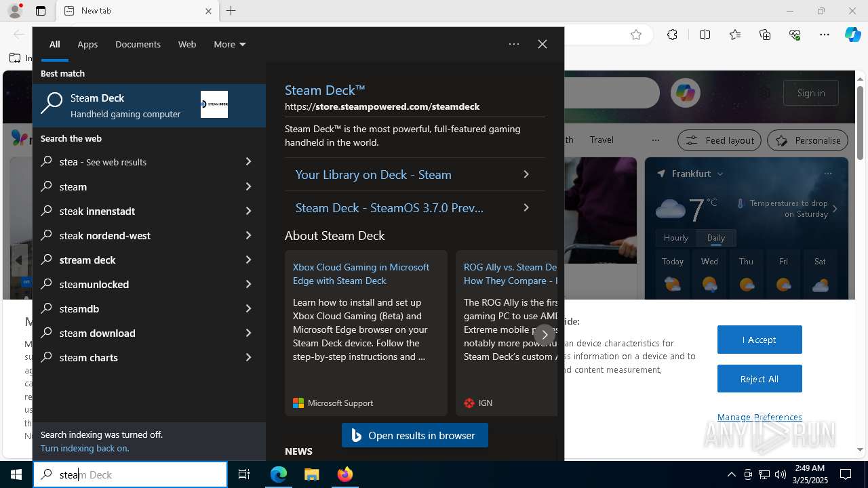Open Manage Preferences link
The image size is (868, 488).
[759, 417]
